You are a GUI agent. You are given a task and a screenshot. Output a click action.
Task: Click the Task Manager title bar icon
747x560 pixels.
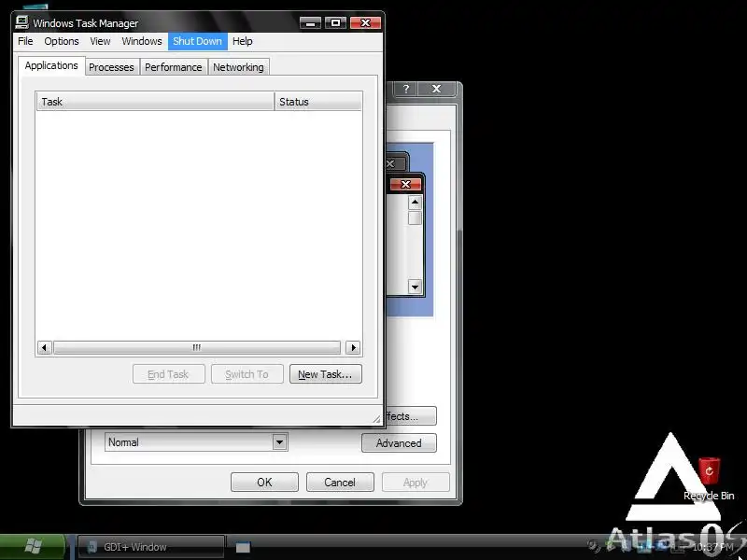click(x=21, y=21)
